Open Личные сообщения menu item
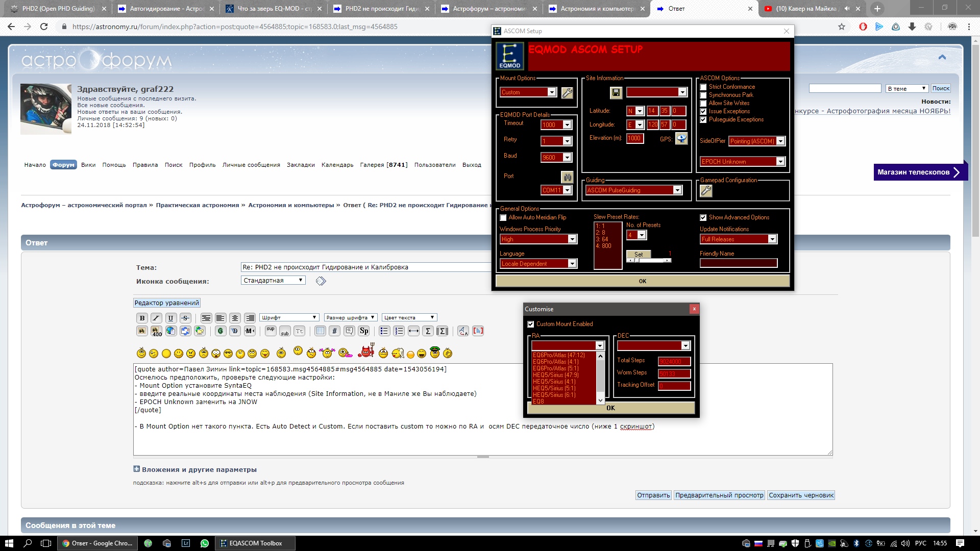 (251, 165)
